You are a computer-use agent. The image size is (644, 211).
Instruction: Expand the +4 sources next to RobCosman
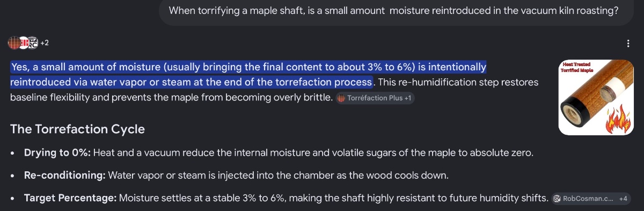point(623,199)
